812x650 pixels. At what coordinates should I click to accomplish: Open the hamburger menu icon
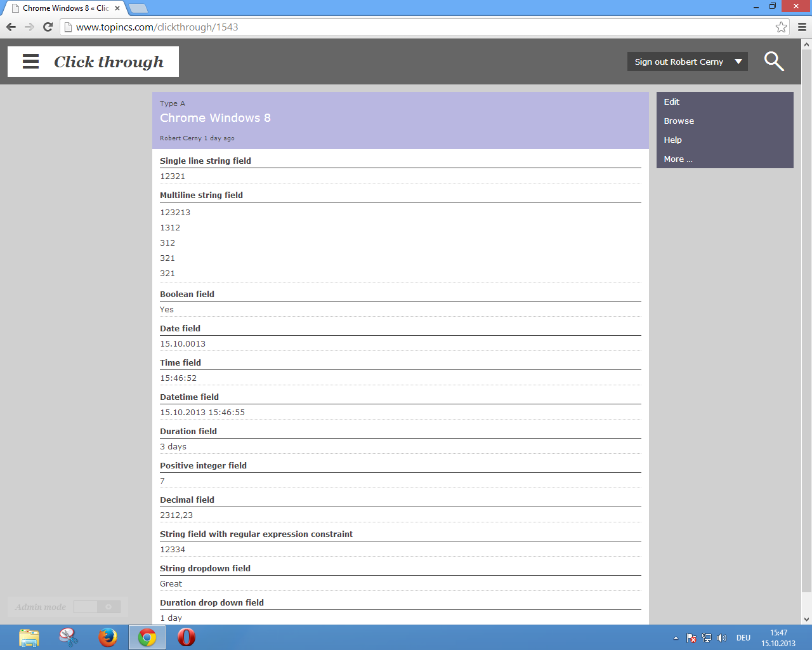30,62
